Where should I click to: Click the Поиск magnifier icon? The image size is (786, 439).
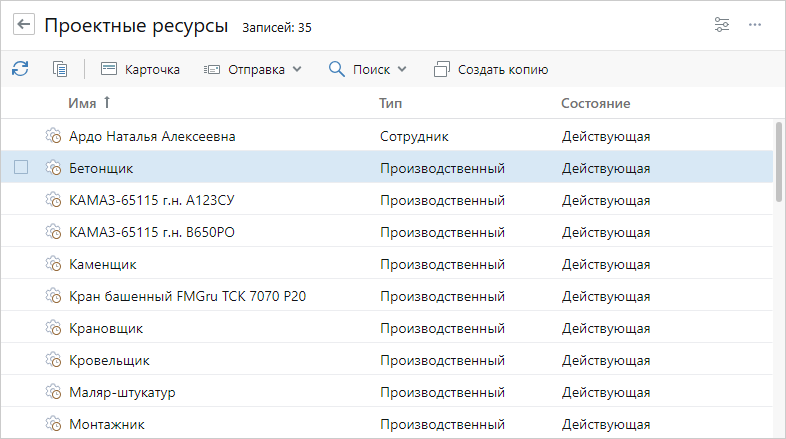336,69
